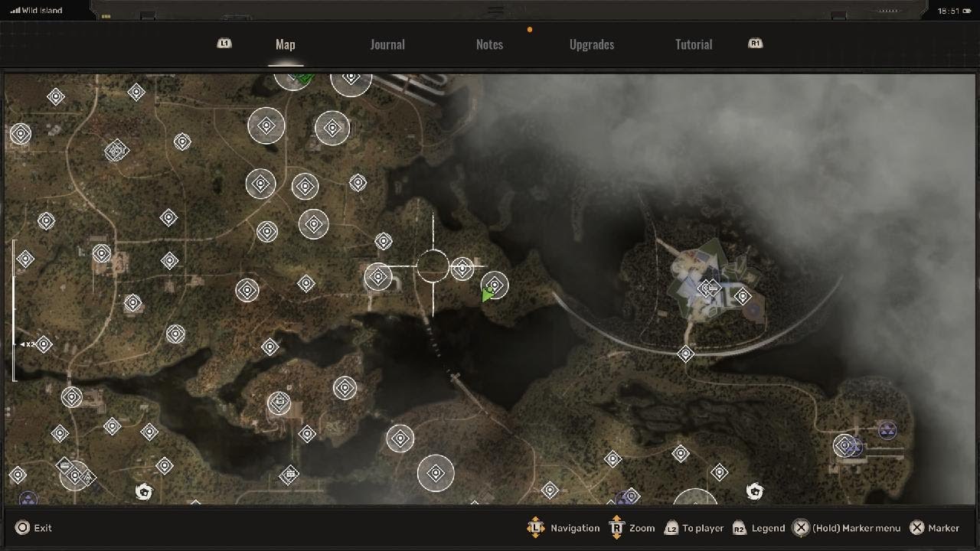Click the green player position arrow
980x551 pixels.
tap(487, 295)
